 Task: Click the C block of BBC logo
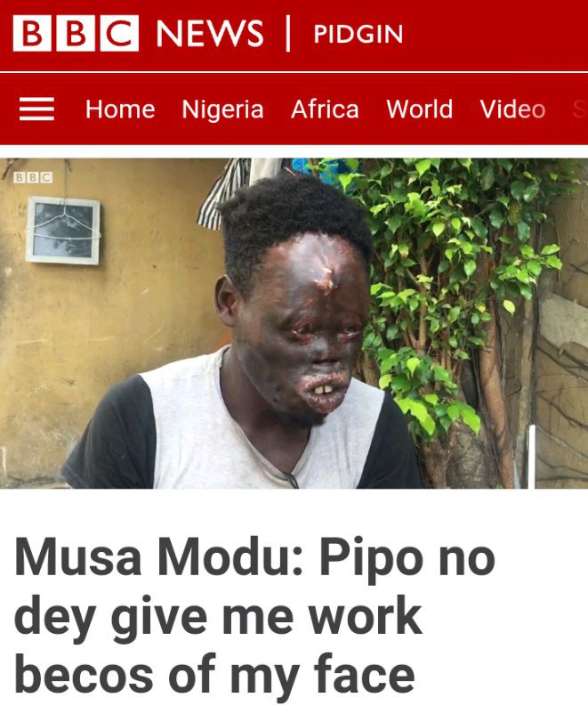(x=119, y=33)
